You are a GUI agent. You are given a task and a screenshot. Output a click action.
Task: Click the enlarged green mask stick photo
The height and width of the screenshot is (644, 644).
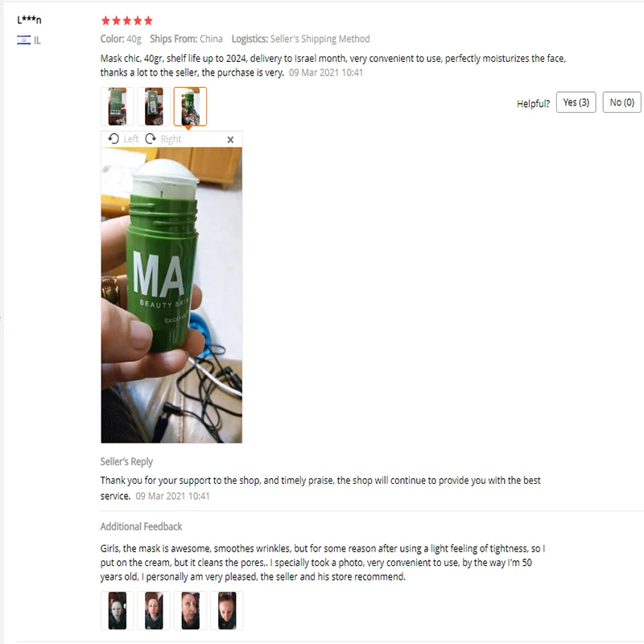click(171, 295)
